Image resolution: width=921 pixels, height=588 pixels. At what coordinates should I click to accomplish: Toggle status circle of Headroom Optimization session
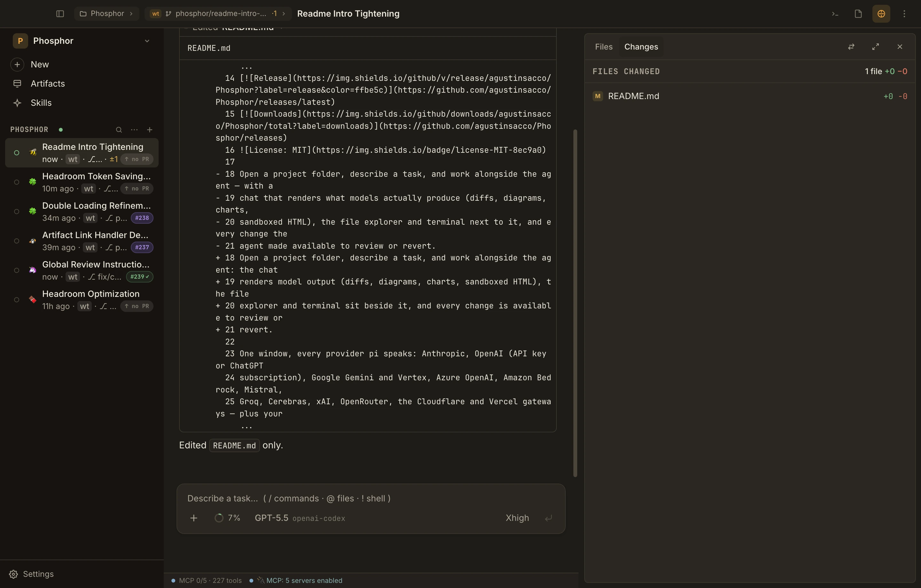point(16,300)
